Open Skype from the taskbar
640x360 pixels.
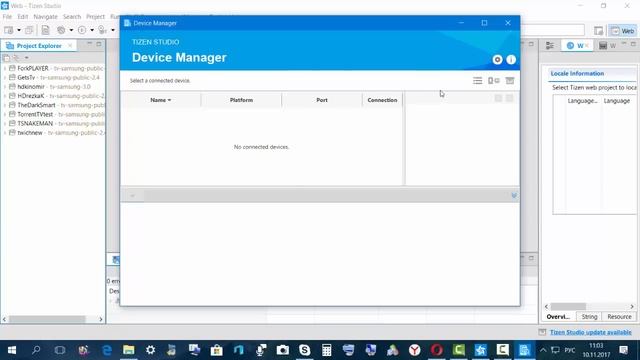point(304,350)
